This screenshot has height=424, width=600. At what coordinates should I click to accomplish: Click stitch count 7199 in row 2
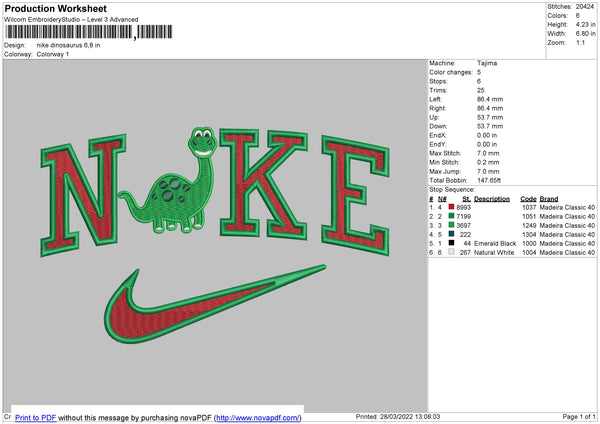tap(463, 217)
